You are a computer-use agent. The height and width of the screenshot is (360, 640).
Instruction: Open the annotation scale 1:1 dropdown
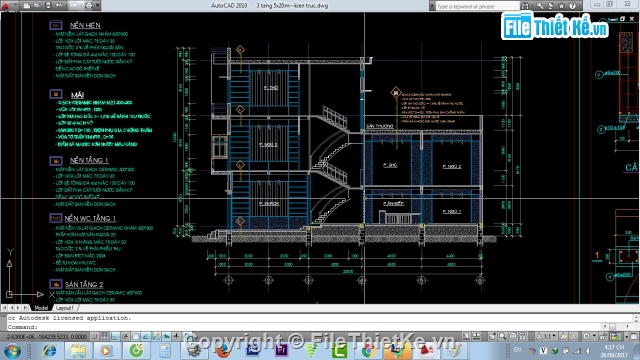click(546, 336)
